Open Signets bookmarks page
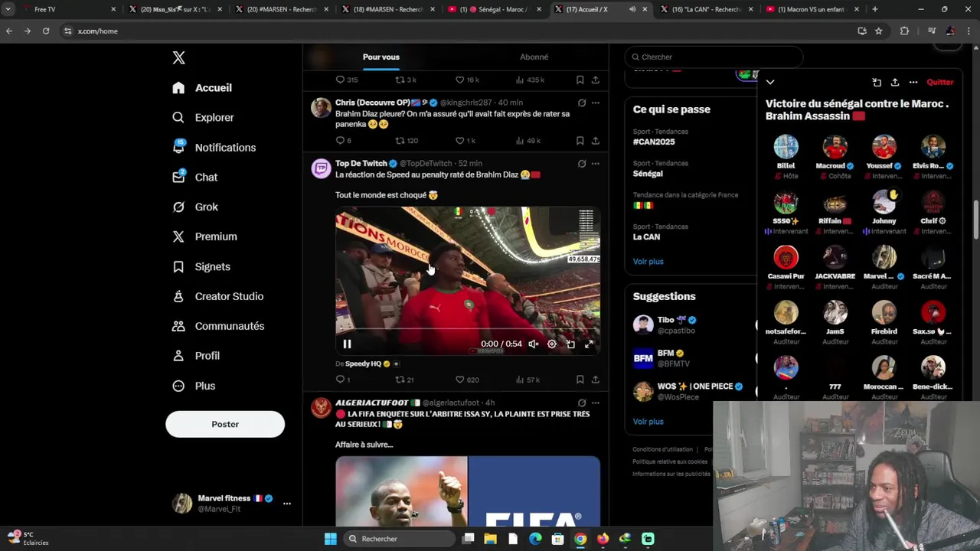Screen dimensions: 980x551 (201, 266)
